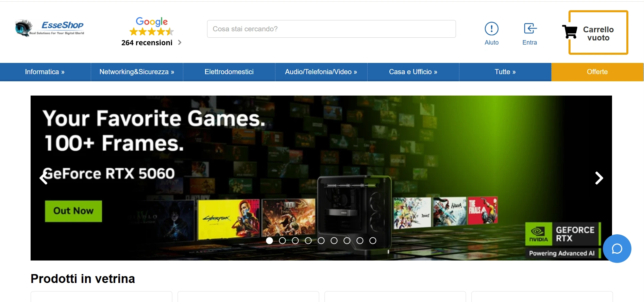
Task: Open 264 recensioni reviews link
Action: click(x=147, y=43)
